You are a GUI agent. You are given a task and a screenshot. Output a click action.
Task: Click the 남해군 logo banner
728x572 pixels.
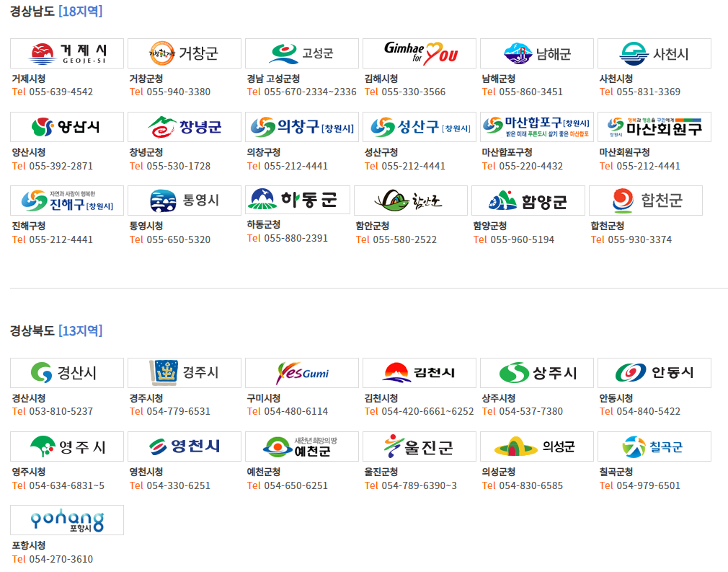point(537,53)
